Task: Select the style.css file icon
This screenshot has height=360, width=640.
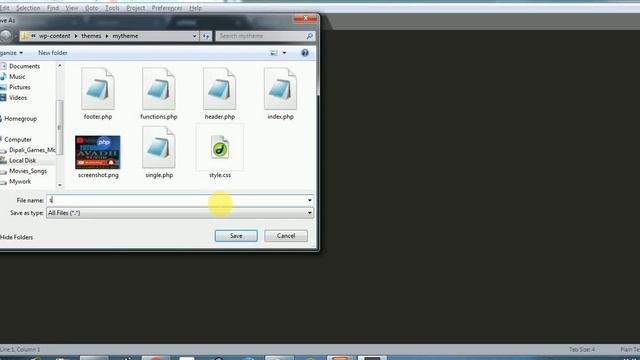Action: 220,147
